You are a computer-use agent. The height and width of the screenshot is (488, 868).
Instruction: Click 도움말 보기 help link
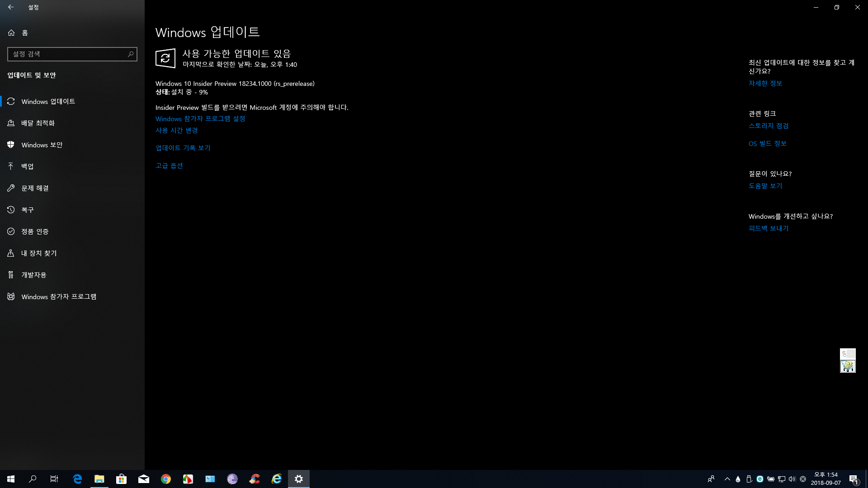pyautogui.click(x=765, y=186)
